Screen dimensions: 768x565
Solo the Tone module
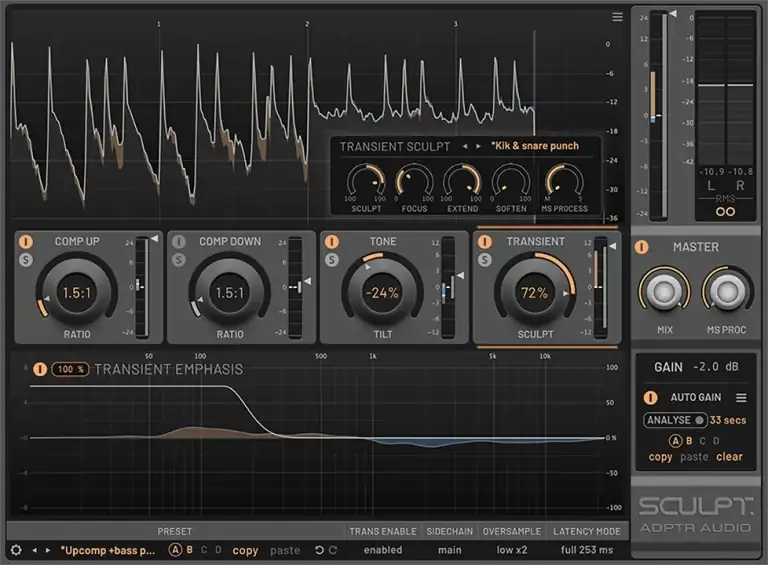[332, 259]
